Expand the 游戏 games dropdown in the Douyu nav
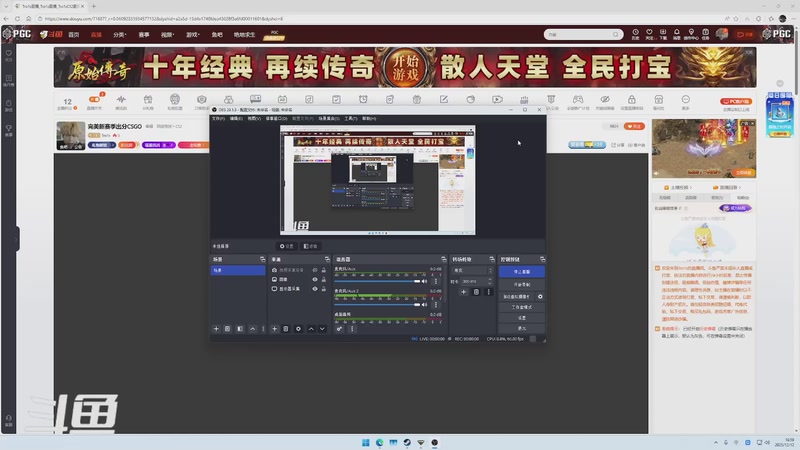This screenshot has width=800, height=450. pos(192,35)
